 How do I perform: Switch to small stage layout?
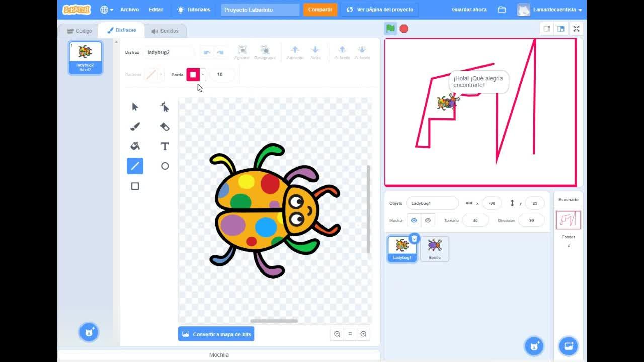[x=547, y=29]
